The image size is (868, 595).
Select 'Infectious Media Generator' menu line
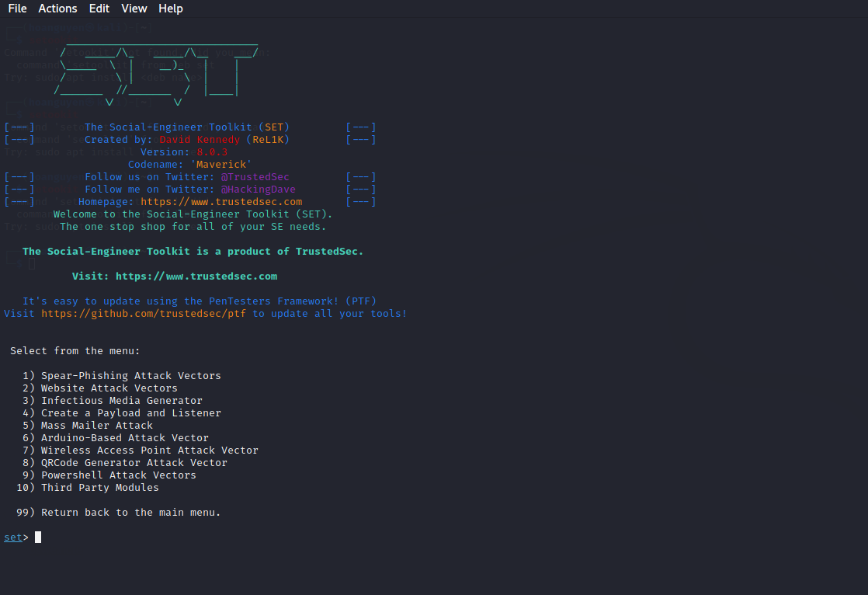tap(113, 401)
